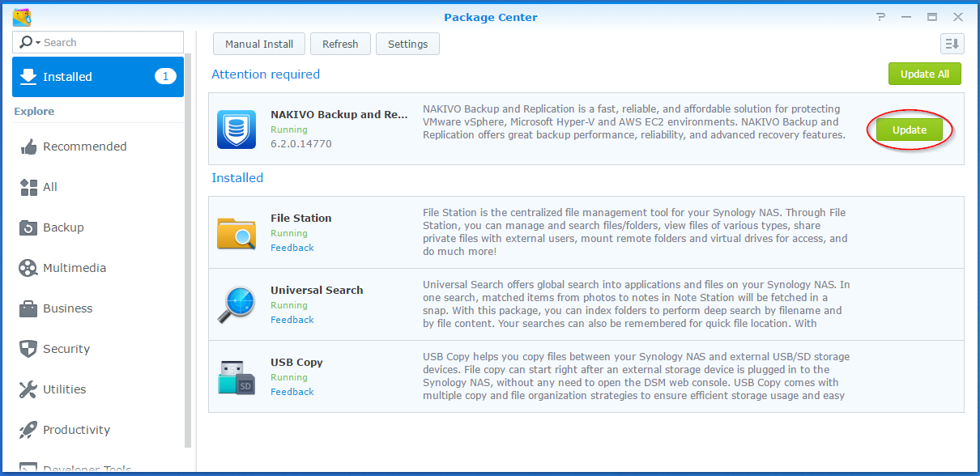Open the sort order dropdown

(x=952, y=44)
